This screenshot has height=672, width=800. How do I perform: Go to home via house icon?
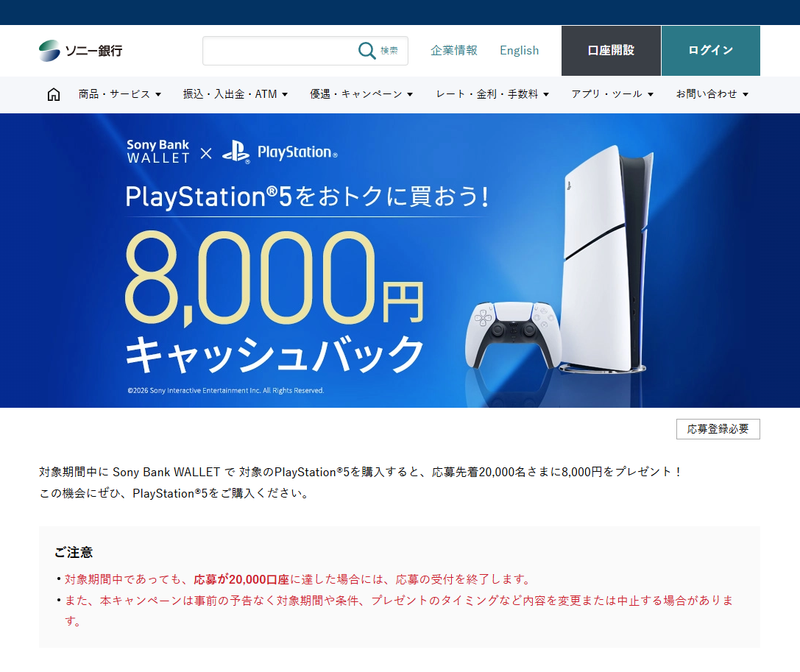(x=54, y=94)
